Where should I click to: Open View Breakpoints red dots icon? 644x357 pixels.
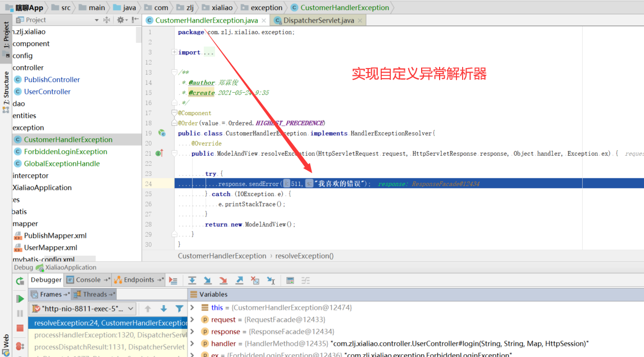[x=20, y=346]
